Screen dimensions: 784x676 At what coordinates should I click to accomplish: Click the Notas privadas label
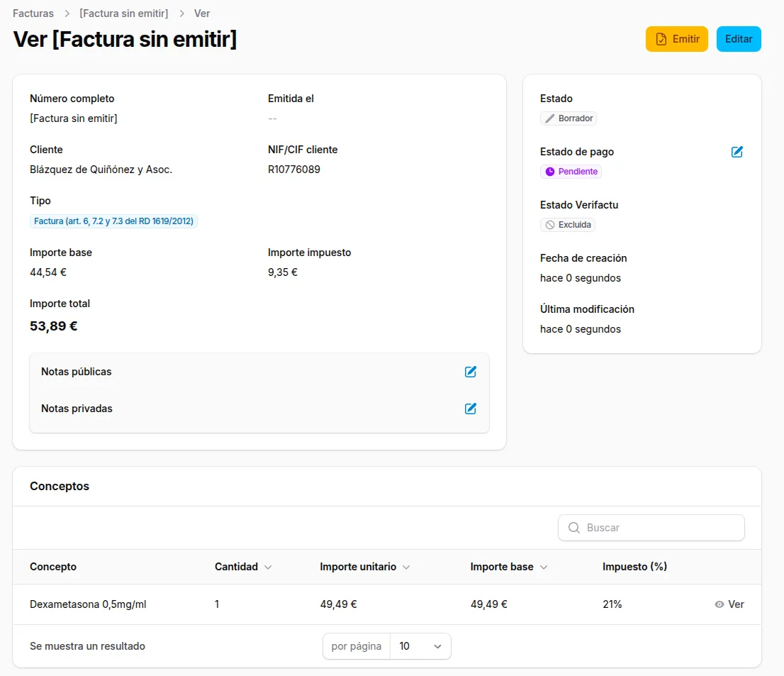pyautogui.click(x=77, y=409)
